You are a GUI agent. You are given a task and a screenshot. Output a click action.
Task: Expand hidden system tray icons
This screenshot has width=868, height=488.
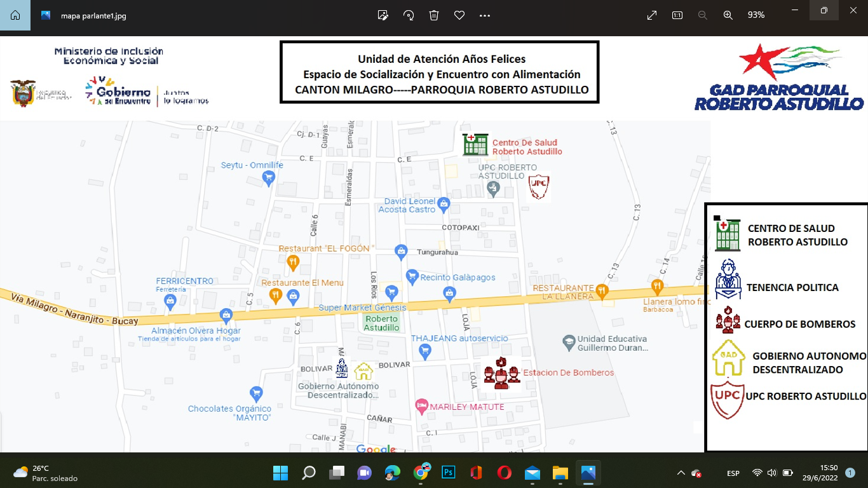(x=681, y=473)
